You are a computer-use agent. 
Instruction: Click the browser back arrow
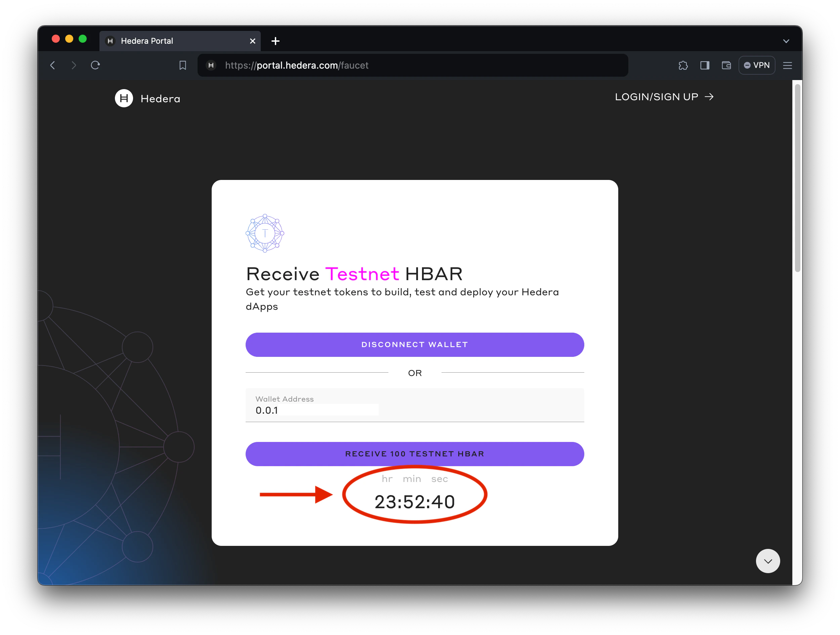53,65
